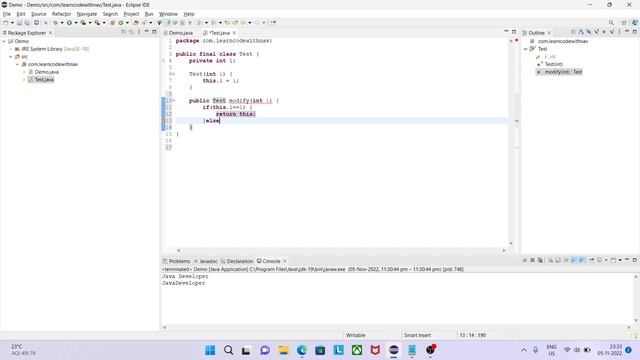This screenshot has height=360, width=640.
Task: Expand the JRE System Library node
Action: [x=11, y=49]
